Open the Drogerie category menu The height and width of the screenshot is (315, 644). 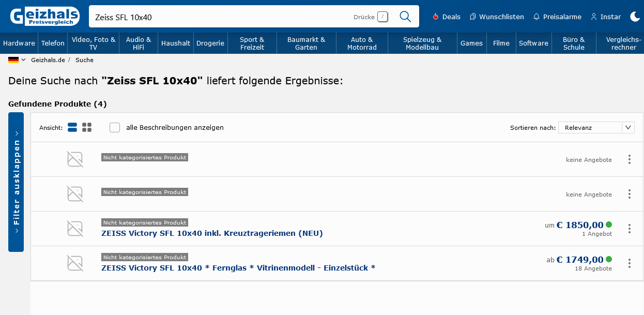[x=210, y=43]
